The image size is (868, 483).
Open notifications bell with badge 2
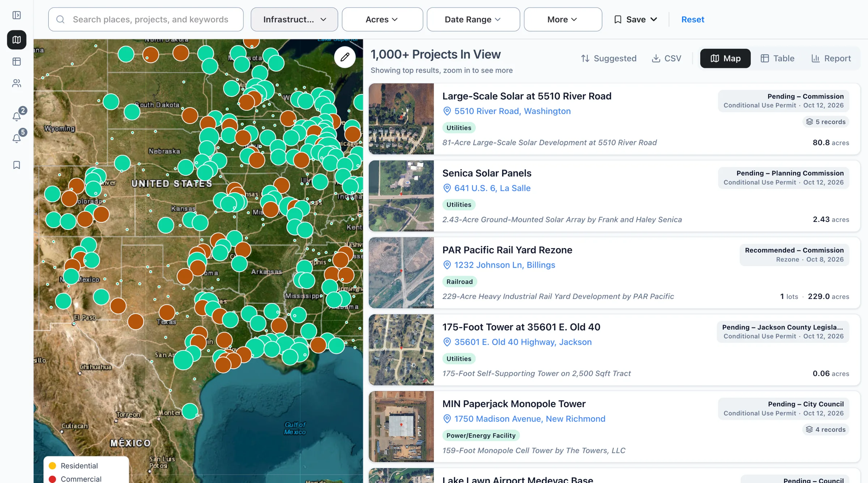(x=17, y=116)
